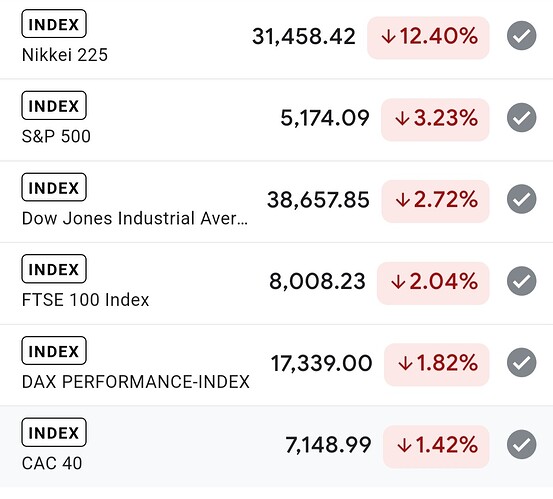Open the Dow Jones Industrial Average name
This screenshot has height=499, width=553.
point(135,218)
